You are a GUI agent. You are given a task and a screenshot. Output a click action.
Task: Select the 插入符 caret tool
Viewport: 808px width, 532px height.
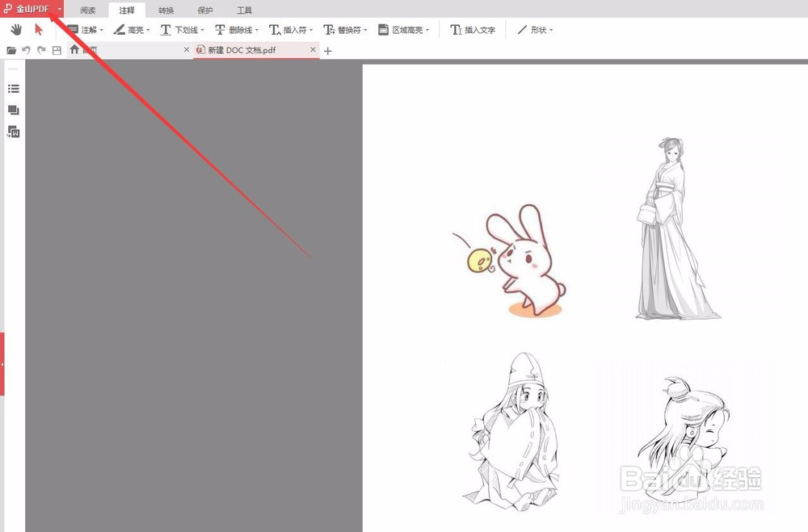[x=288, y=30]
